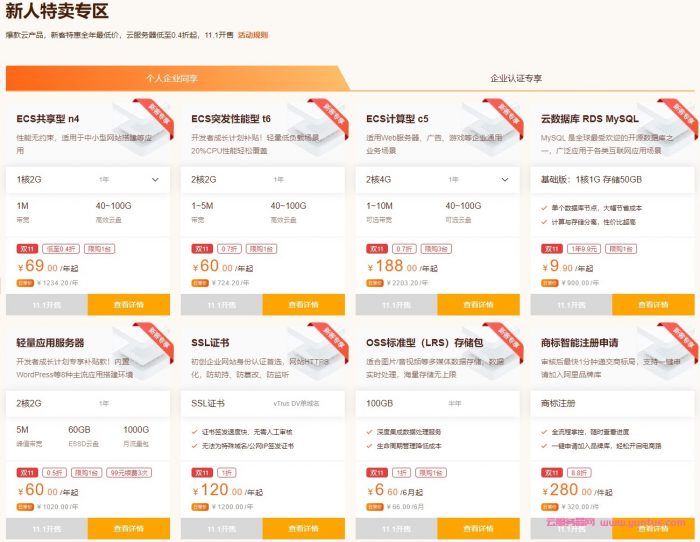Click the 新客专享 ribbon on OSS标准型存储包
The image size is (700, 542).
(508, 339)
